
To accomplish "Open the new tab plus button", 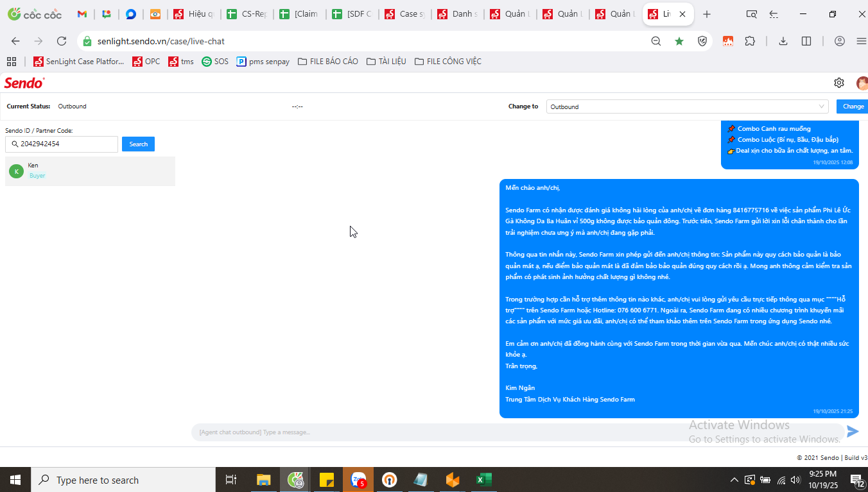I will coord(707,14).
